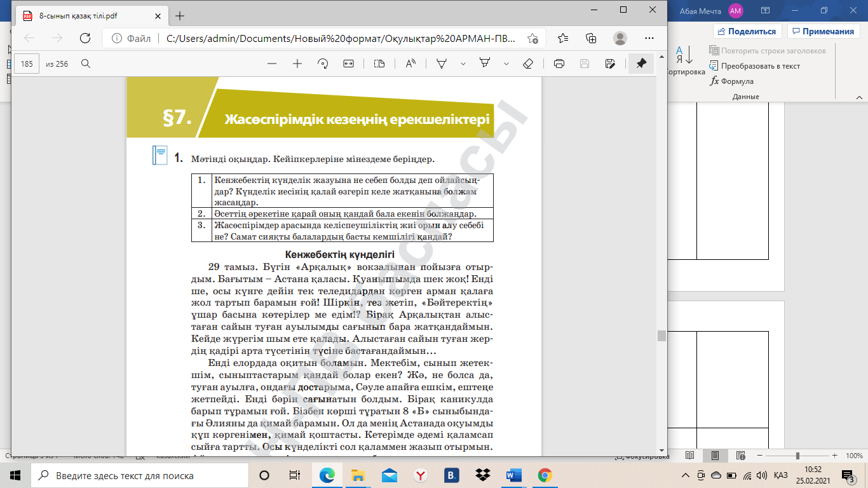Open Word account avatar AM
Viewport: 868px width, 488px height.
736,11
